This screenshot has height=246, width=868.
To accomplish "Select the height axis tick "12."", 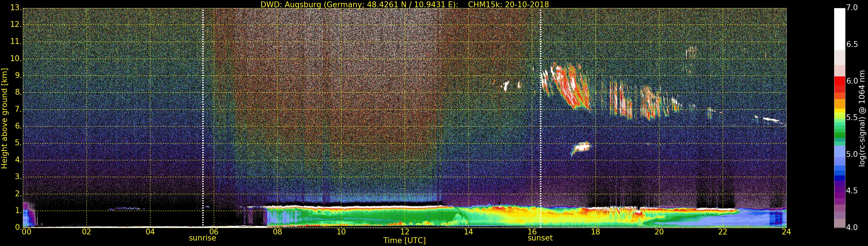I will 16,25.
